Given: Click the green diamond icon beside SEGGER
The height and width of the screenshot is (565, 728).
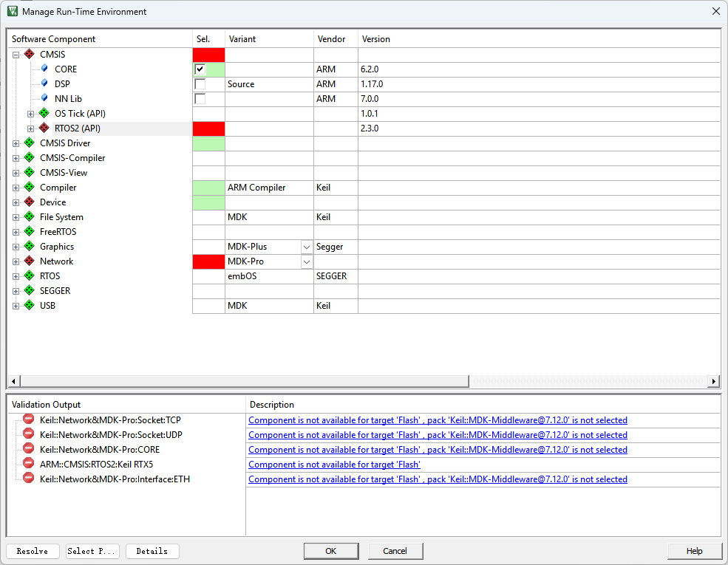Looking at the screenshot, I should click(x=30, y=291).
